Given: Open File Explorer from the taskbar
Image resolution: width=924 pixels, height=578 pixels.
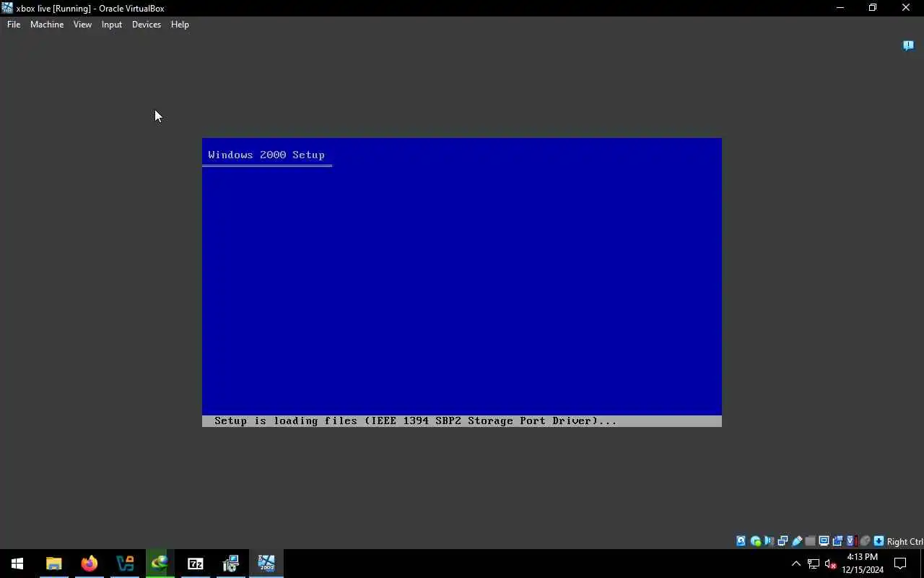Looking at the screenshot, I should click(54, 564).
